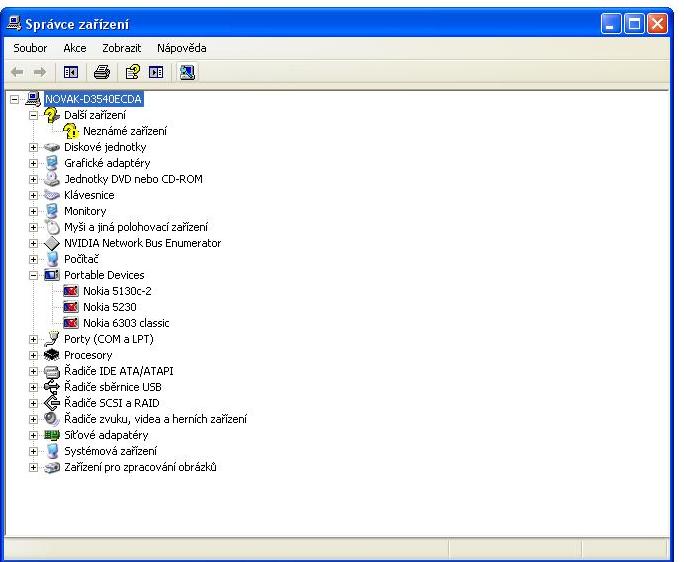Screen dimensions: 684x562
Task: Click the Diskové jednotky drive icon
Action: click(52, 147)
